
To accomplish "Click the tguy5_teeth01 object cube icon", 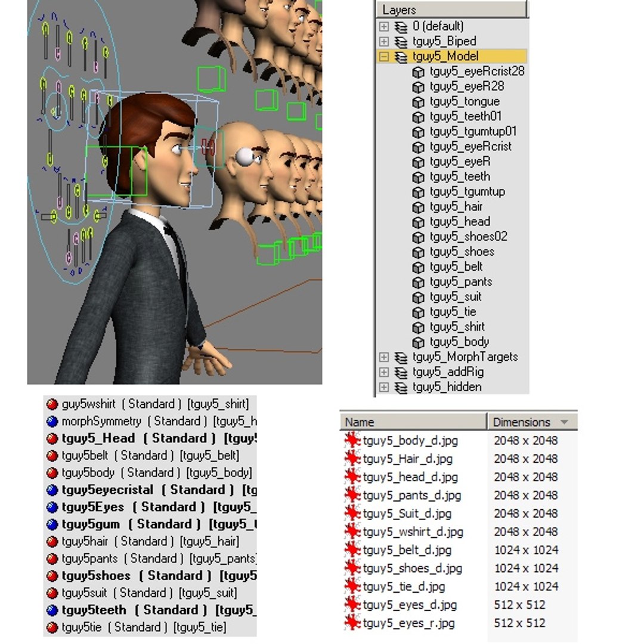I will pos(418,117).
